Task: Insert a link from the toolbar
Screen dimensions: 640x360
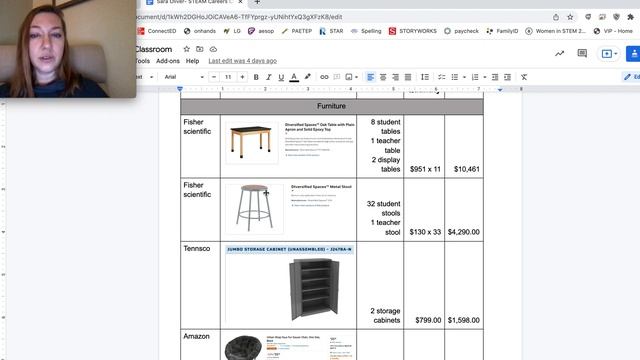Action: 324,77
